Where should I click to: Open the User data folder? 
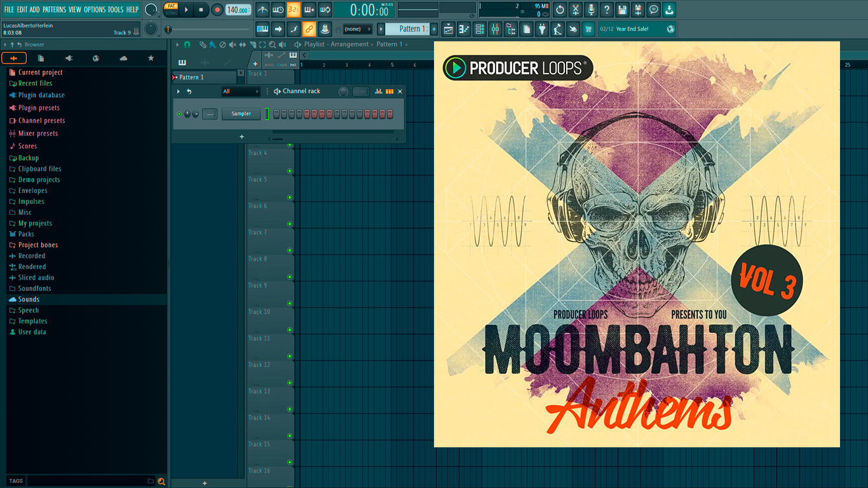tap(32, 332)
